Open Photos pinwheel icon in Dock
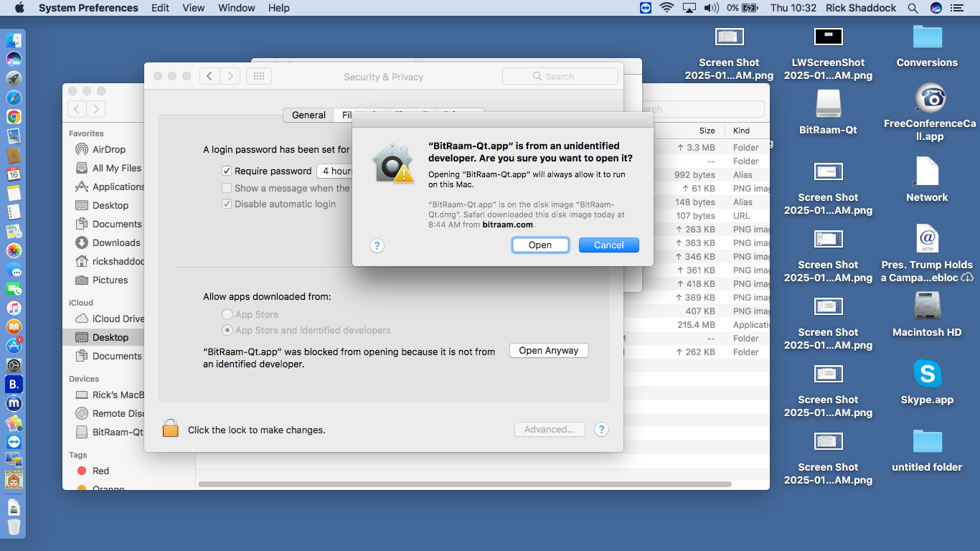This screenshot has height=551, width=980. (x=14, y=250)
